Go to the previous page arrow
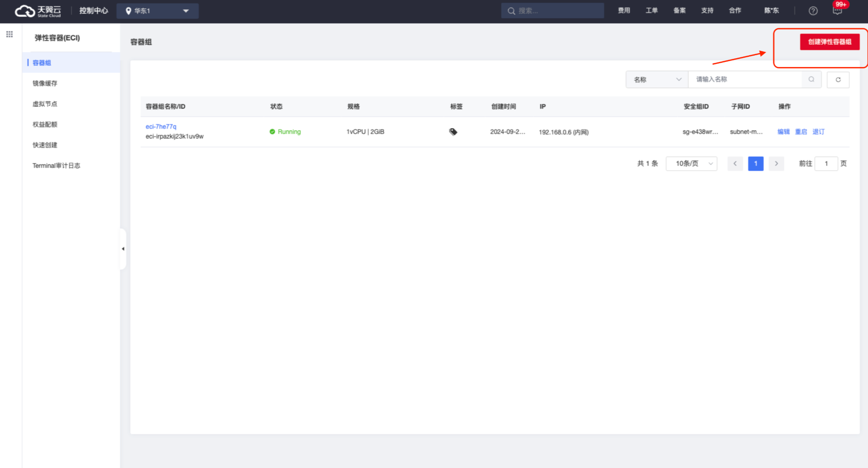The image size is (868, 468). point(735,163)
